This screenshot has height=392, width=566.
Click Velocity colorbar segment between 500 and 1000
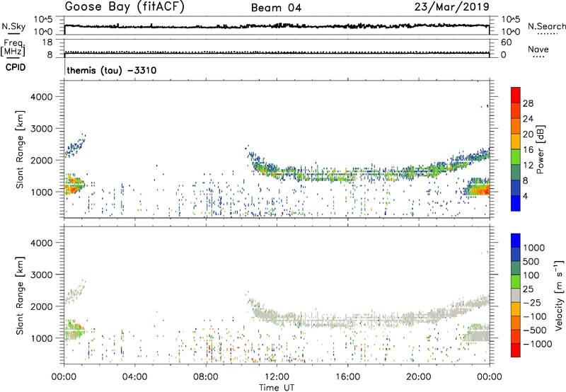pos(516,254)
